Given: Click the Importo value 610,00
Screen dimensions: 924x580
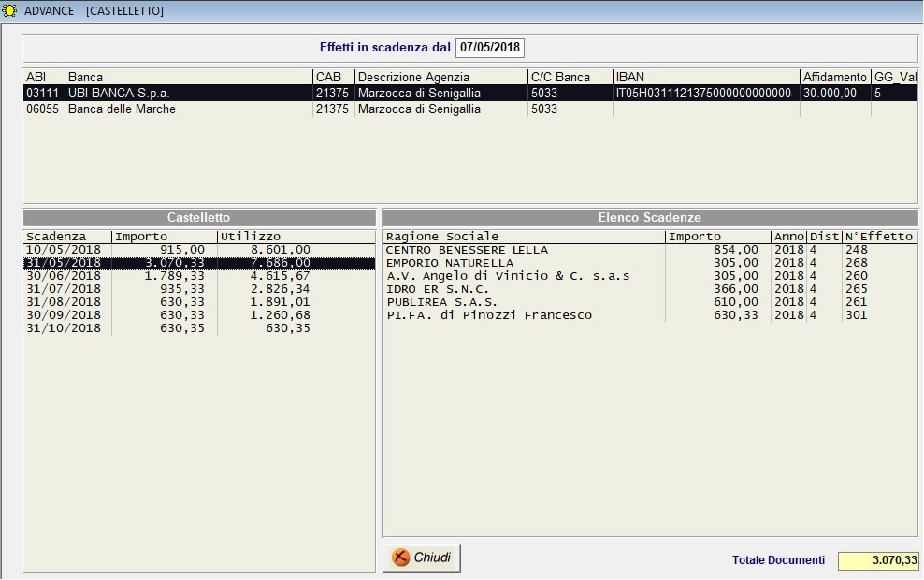Looking at the screenshot, I should 736,302.
